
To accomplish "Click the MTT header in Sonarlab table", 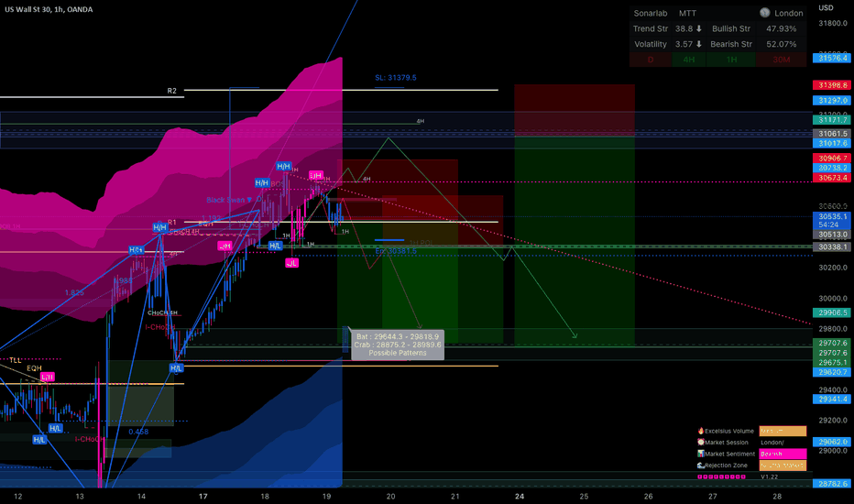I will coord(687,13).
